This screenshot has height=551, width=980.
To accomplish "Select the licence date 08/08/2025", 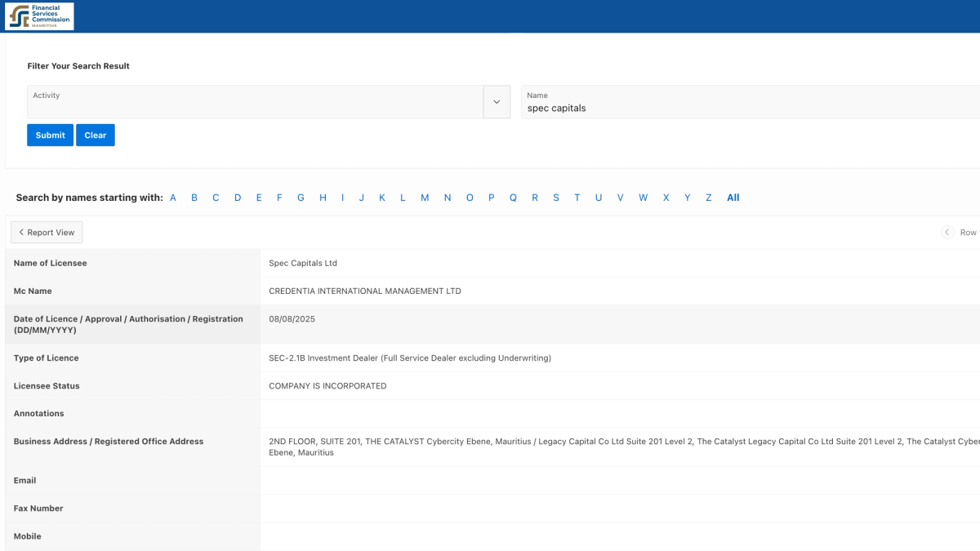I will (x=292, y=319).
